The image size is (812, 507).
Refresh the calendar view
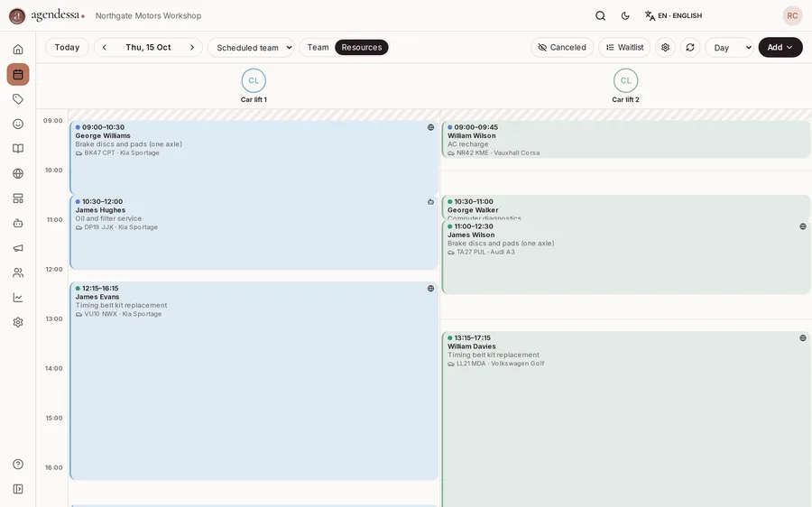[x=690, y=47]
